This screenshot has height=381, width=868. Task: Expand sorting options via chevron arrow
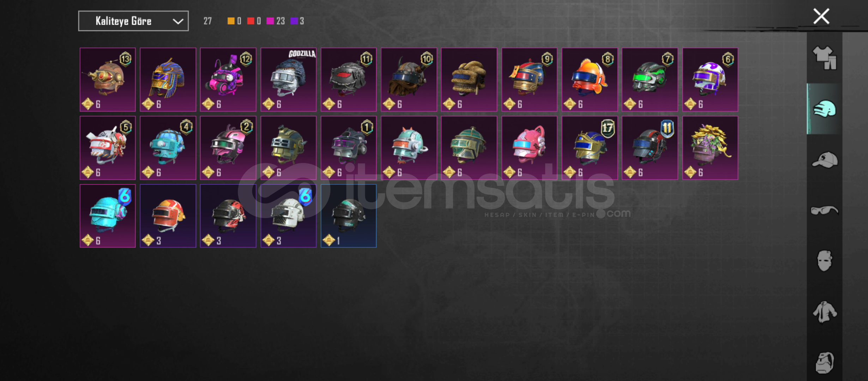tap(178, 22)
